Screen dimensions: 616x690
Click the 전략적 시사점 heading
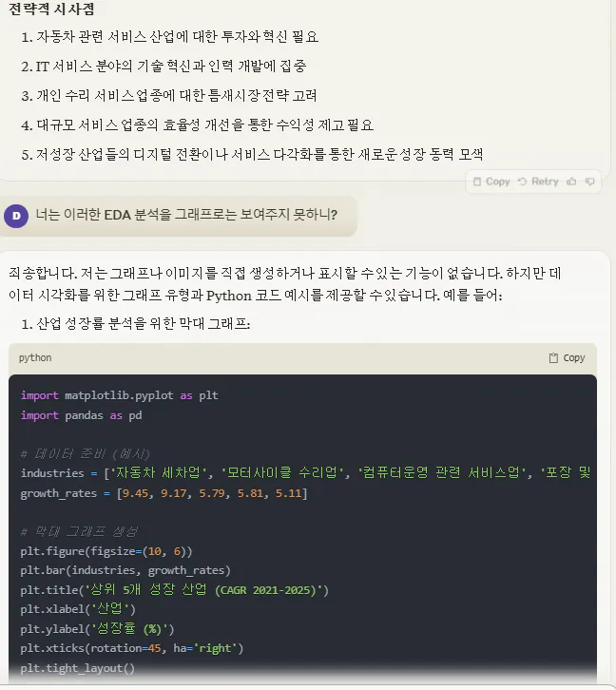pyautogui.click(x=51, y=9)
